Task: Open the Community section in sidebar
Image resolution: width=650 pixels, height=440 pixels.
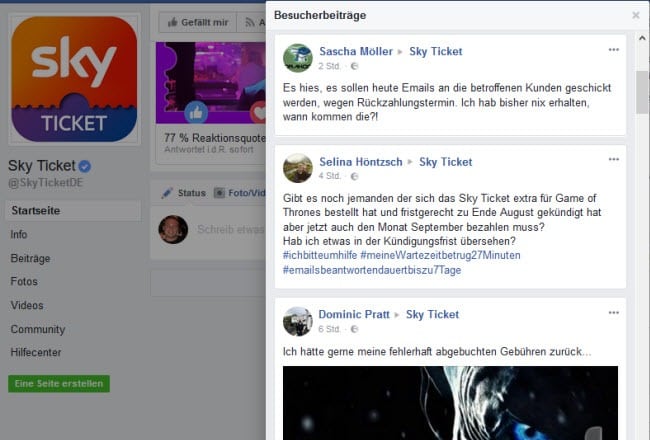Action: [x=38, y=329]
